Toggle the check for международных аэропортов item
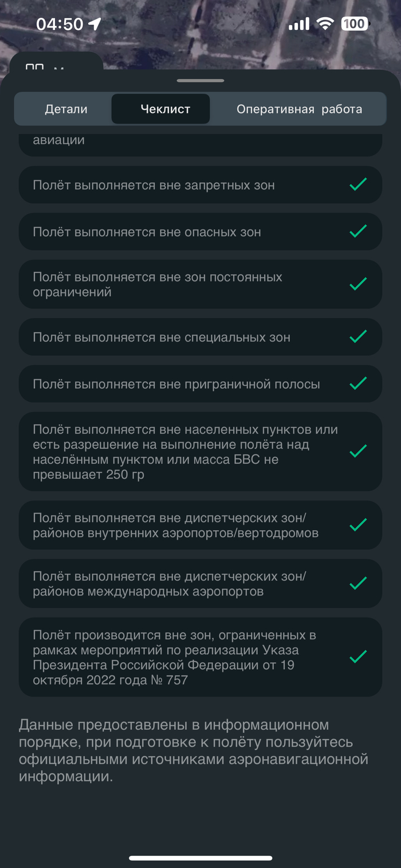 coord(358,583)
